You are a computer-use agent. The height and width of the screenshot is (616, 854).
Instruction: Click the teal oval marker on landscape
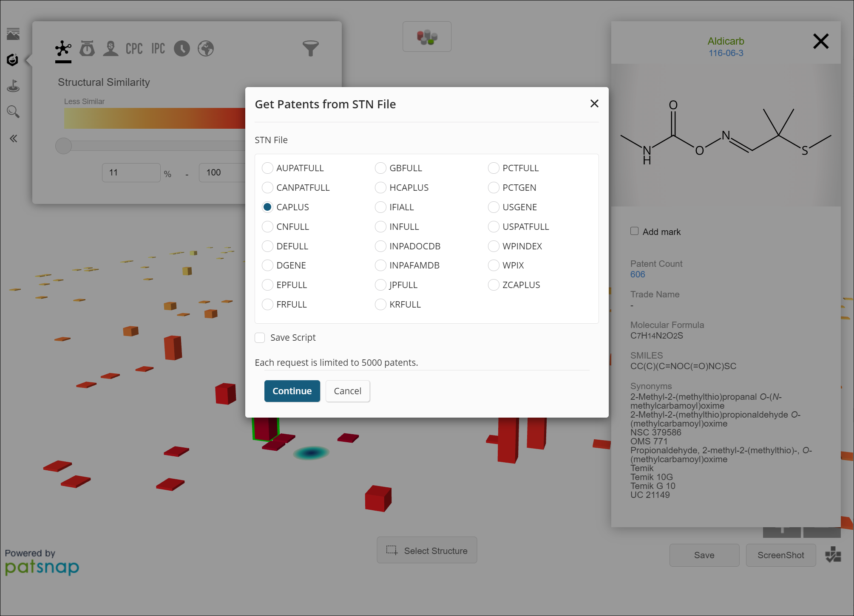(311, 453)
